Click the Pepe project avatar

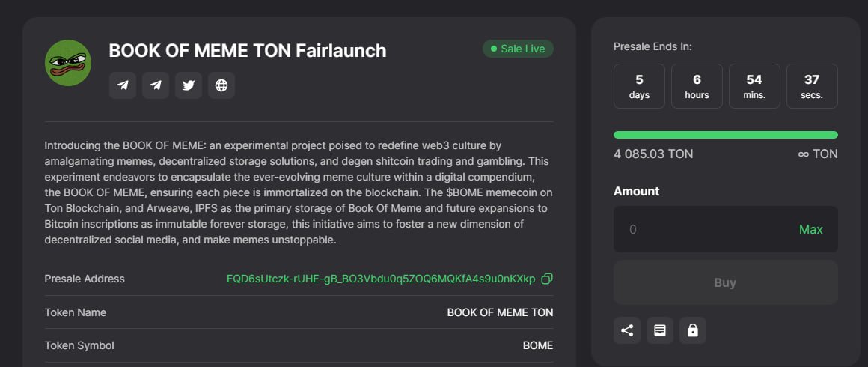(x=68, y=63)
